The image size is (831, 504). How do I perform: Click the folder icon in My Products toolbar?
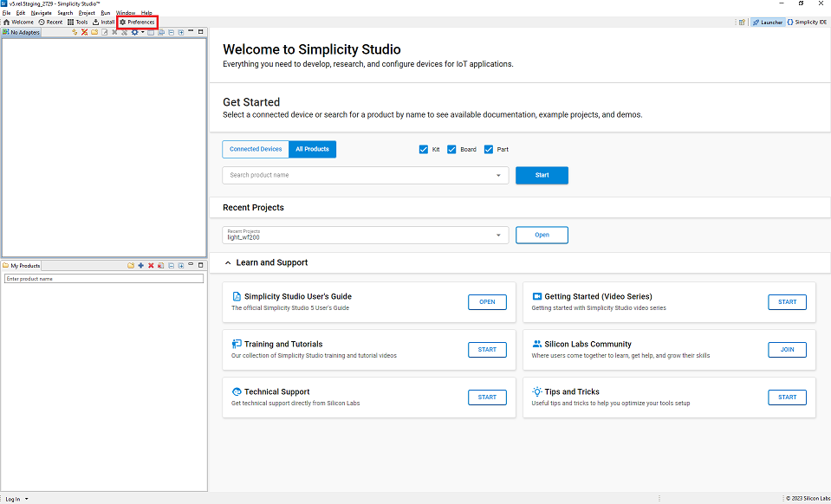(x=131, y=265)
